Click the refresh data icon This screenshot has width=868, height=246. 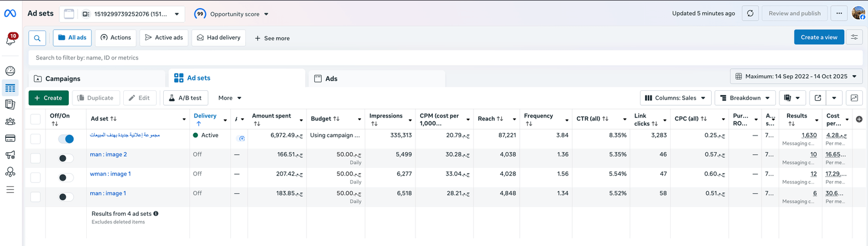pyautogui.click(x=750, y=13)
